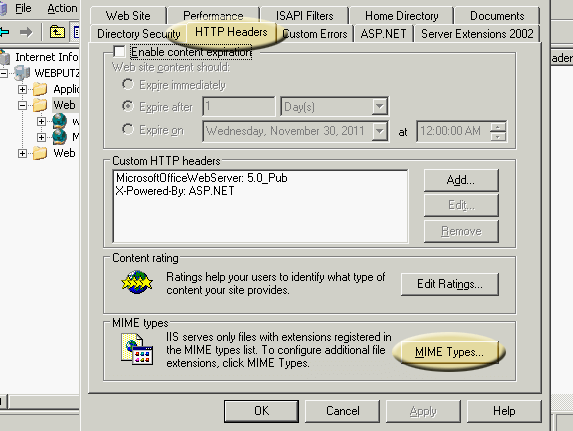
Task: Decrease expiration time with down spinner
Action: click(x=498, y=136)
